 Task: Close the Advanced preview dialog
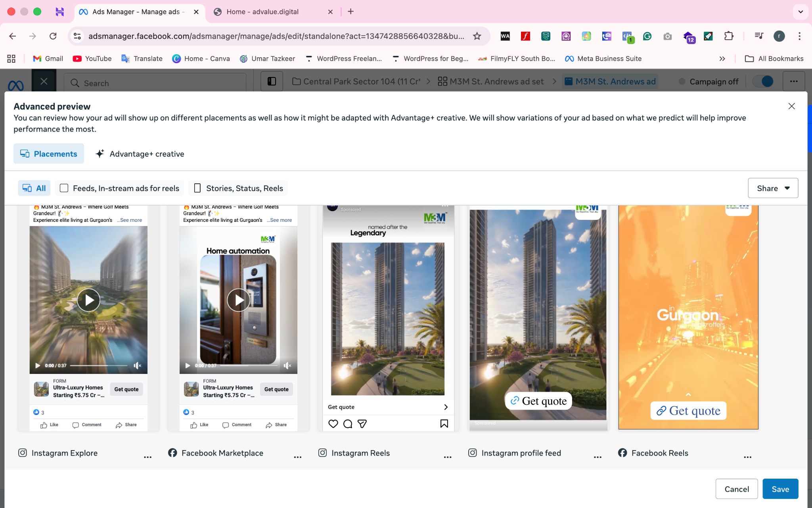[791, 106]
